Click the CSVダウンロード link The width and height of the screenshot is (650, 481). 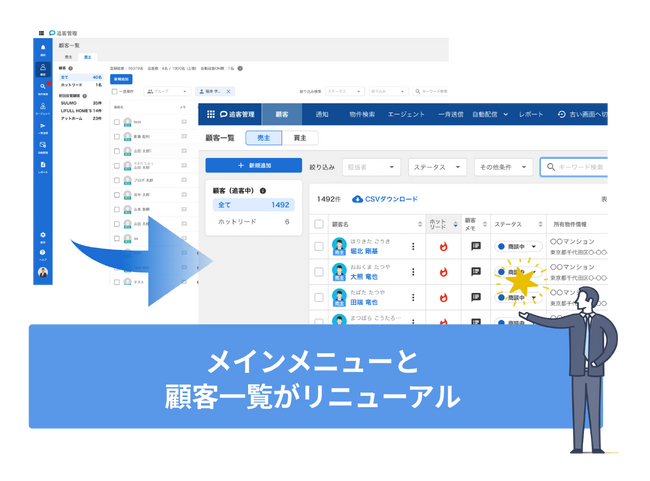tap(385, 199)
